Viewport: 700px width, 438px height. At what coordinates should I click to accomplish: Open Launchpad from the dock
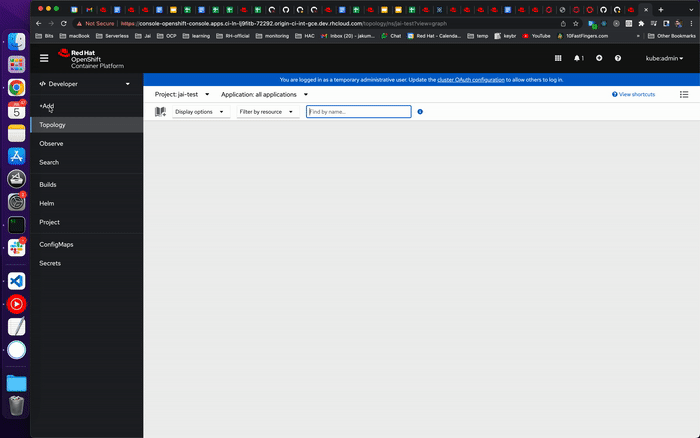click(17, 64)
